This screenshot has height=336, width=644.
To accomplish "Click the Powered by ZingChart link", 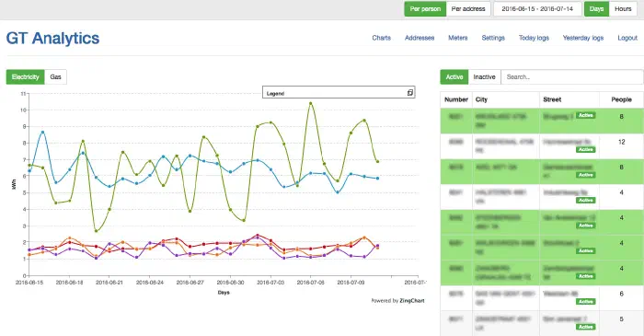I will pos(398,301).
